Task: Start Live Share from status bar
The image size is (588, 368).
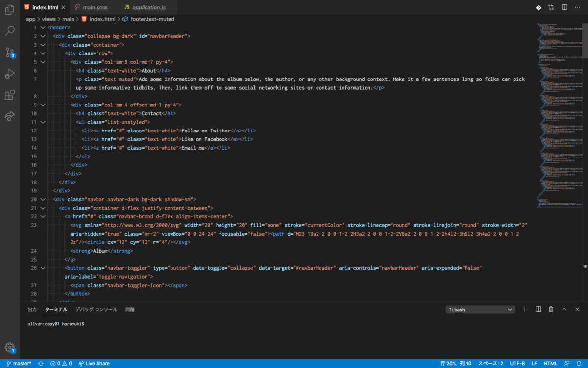Action: (94, 364)
